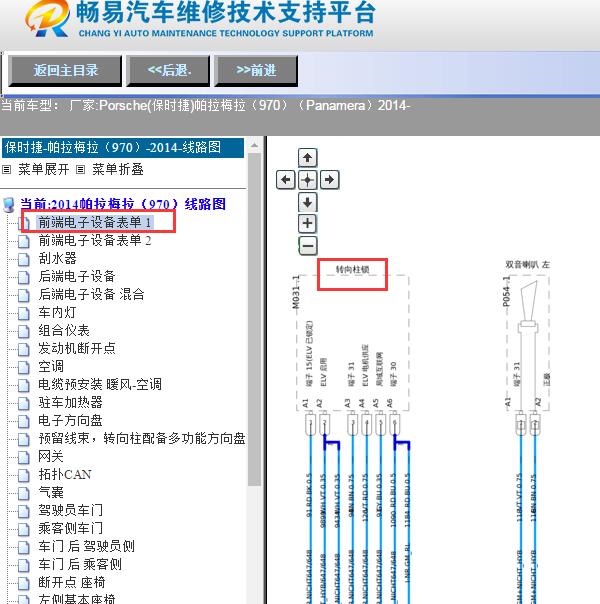The height and width of the screenshot is (604, 600).
Task: Select tree item 前端电子设备表单 2
Action: pyautogui.click(x=95, y=240)
